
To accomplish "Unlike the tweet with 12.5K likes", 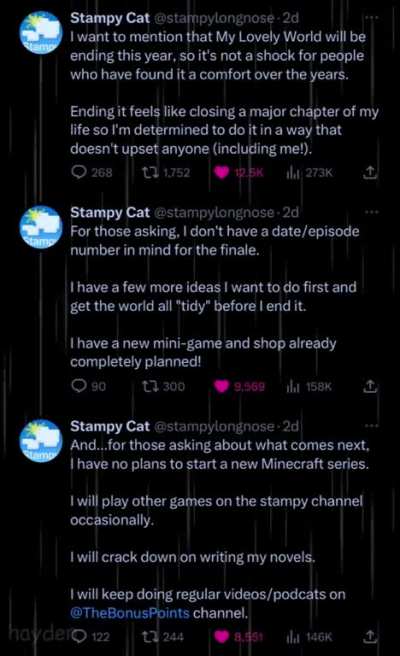I will (x=222, y=172).
